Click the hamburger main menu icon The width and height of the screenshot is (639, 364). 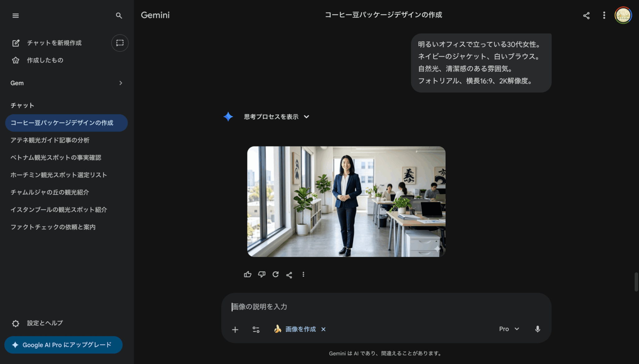pyautogui.click(x=16, y=16)
